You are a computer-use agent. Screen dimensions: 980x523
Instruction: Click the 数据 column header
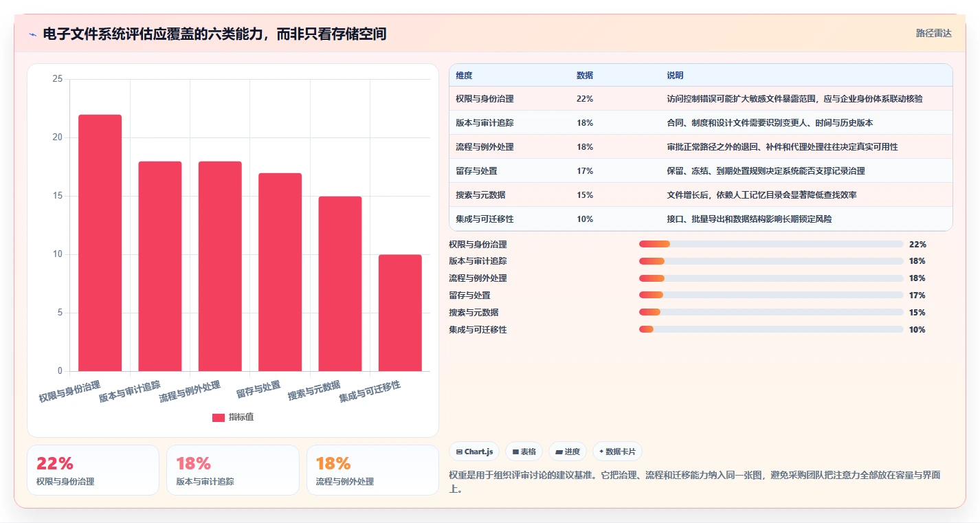[x=585, y=76]
